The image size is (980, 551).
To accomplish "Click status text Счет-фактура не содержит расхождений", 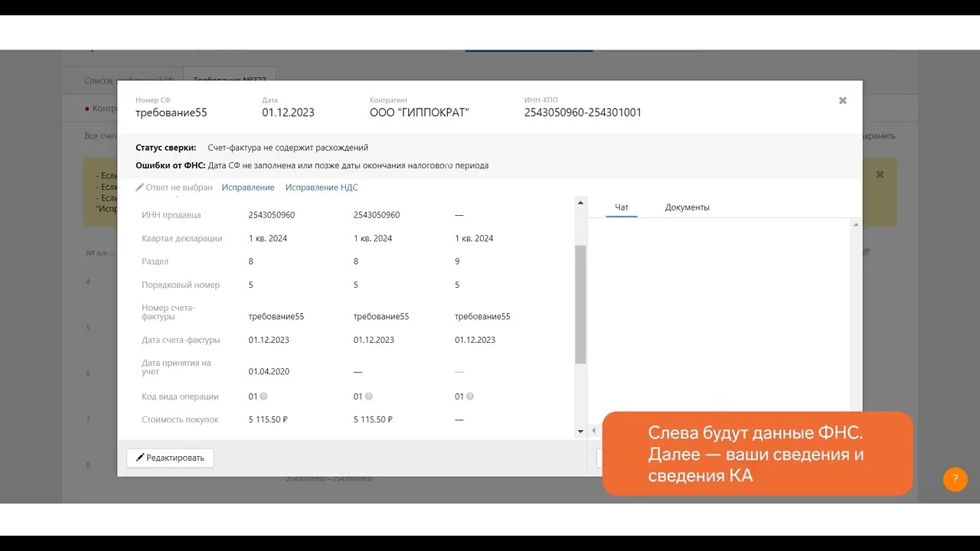I will 288,148.
